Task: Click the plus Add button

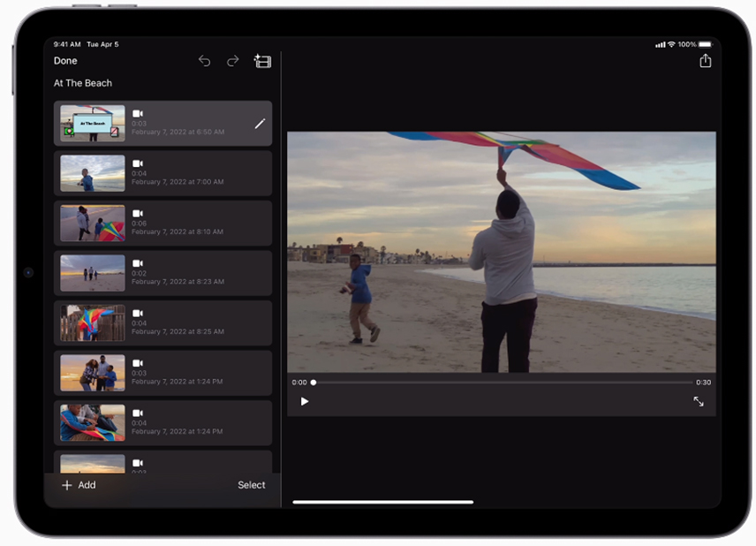Action: pyautogui.click(x=79, y=485)
